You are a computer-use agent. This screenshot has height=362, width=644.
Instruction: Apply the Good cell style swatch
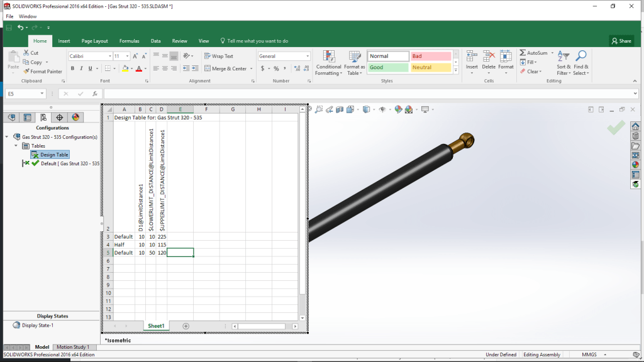[387, 67]
